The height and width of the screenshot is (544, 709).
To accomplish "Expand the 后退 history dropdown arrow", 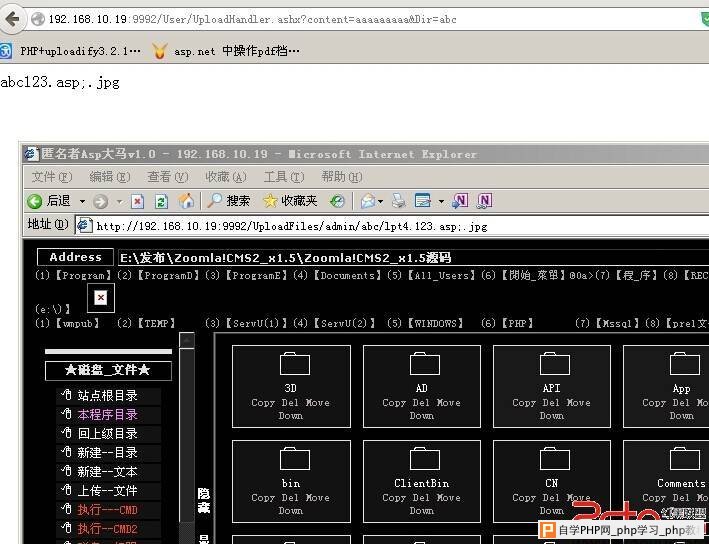I will coord(82,201).
